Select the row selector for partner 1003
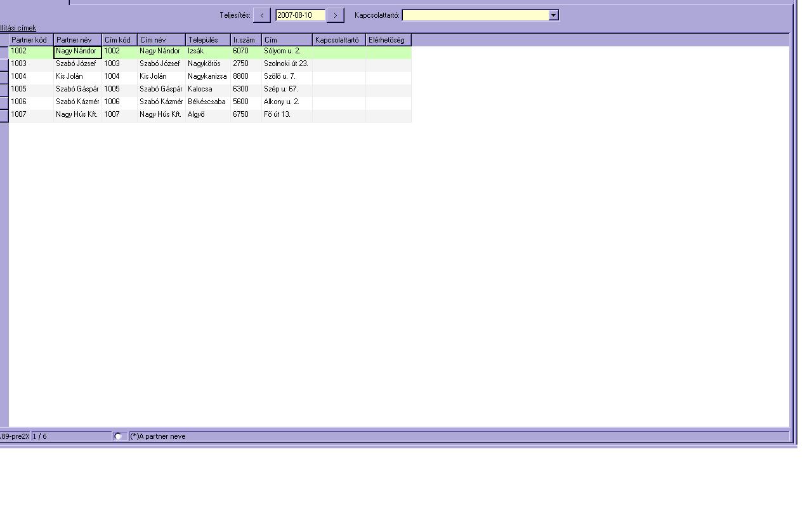This screenshot has height=508, width=812. 4,64
